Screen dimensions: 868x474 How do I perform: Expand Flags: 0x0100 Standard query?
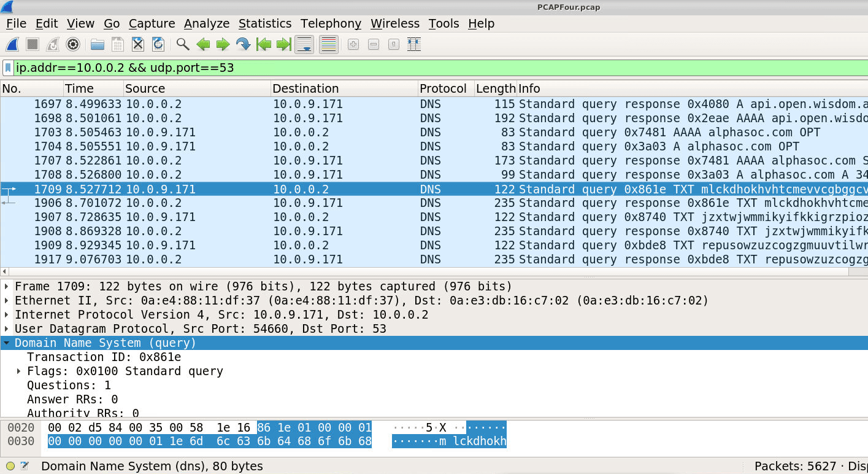19,371
